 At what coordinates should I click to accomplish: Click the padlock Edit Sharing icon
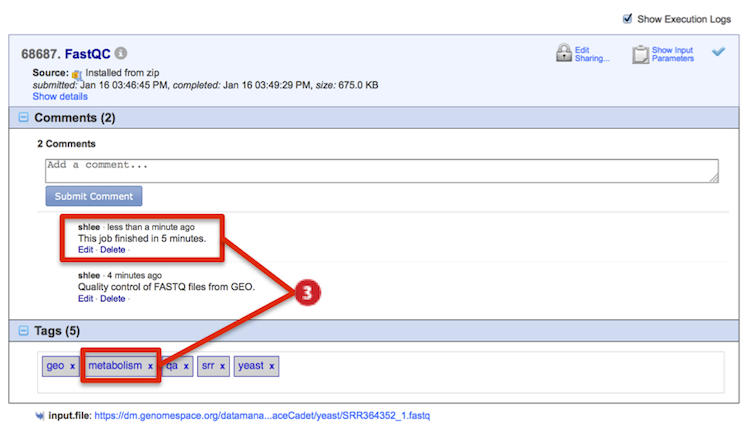click(564, 53)
